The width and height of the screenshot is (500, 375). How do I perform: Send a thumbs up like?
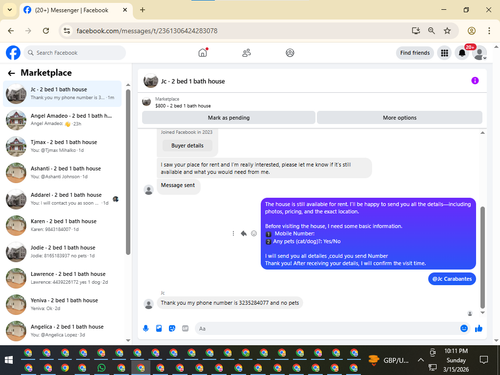coord(479,328)
